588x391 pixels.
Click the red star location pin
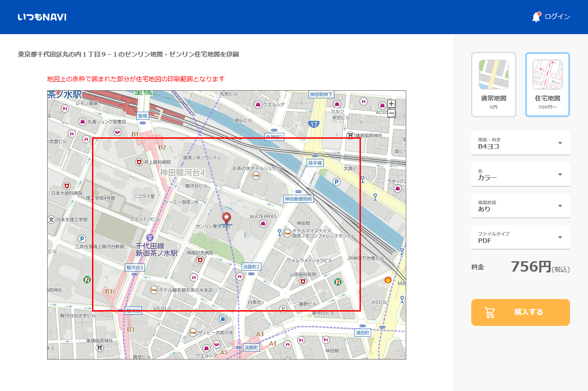[x=227, y=219]
